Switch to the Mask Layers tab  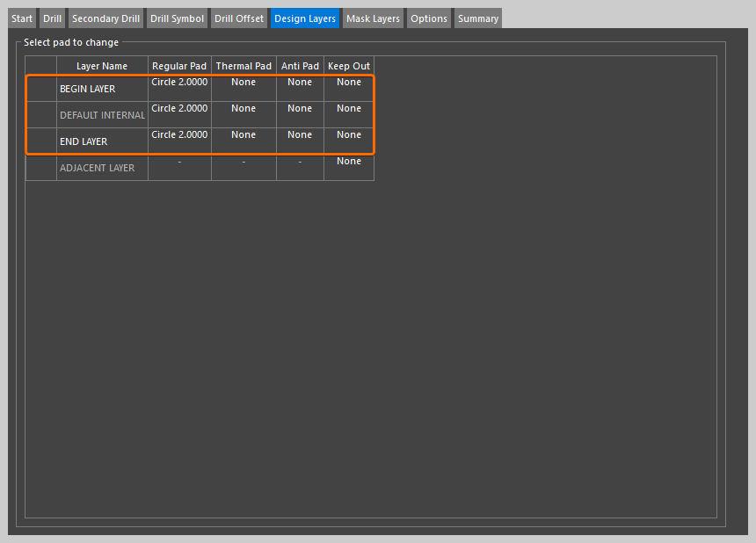coord(373,18)
